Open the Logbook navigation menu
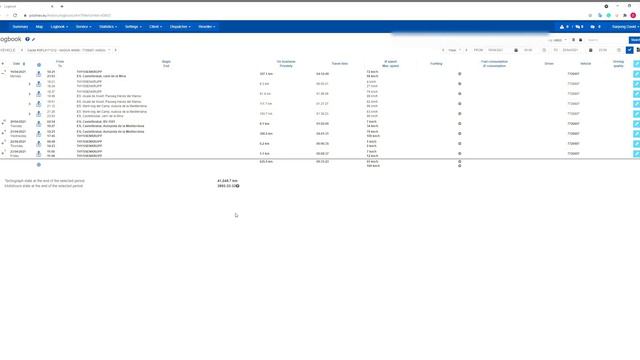The image size is (640, 360). [x=59, y=27]
